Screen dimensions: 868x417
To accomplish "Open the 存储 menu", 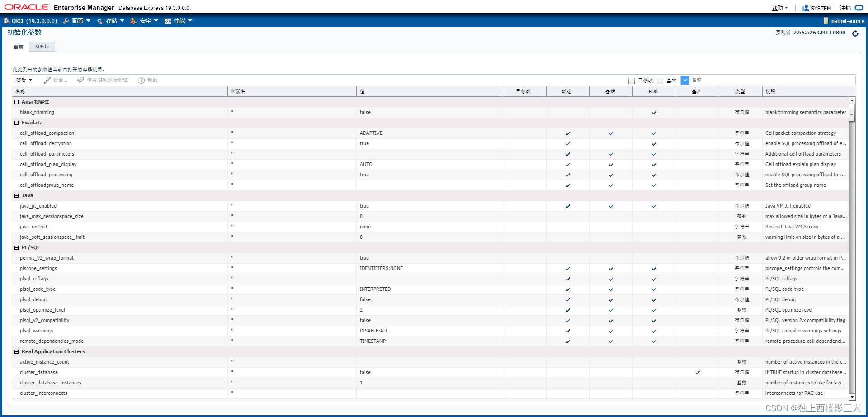I will pos(115,21).
